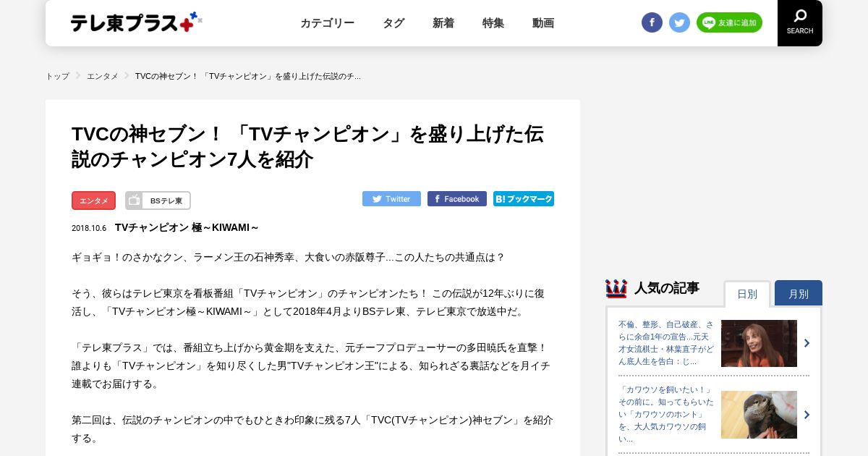
Task: Share article with Twitter button
Action: [391, 199]
